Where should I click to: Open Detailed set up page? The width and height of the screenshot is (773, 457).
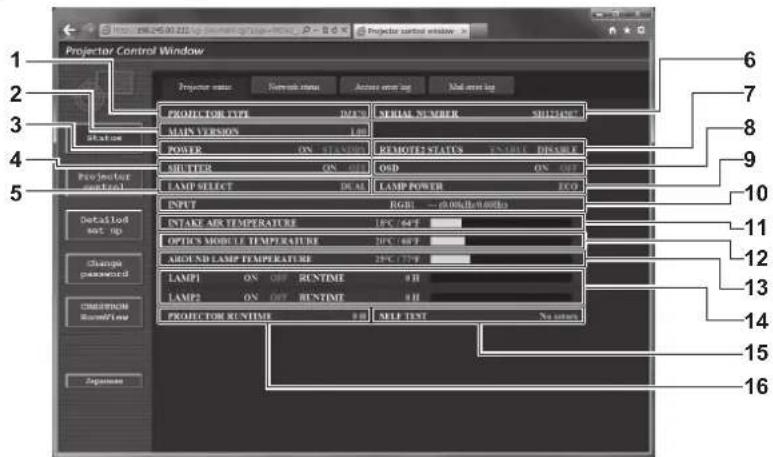104,225
